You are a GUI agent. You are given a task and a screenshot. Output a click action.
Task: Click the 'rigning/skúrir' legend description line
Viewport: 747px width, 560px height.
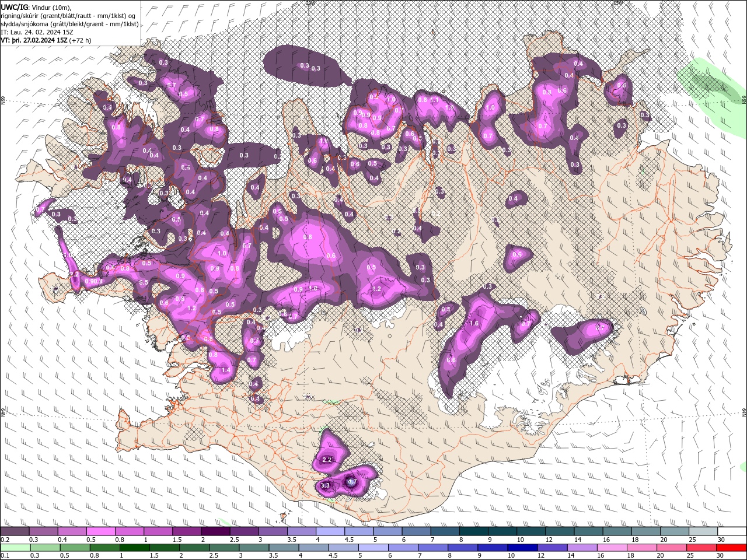[68, 16]
